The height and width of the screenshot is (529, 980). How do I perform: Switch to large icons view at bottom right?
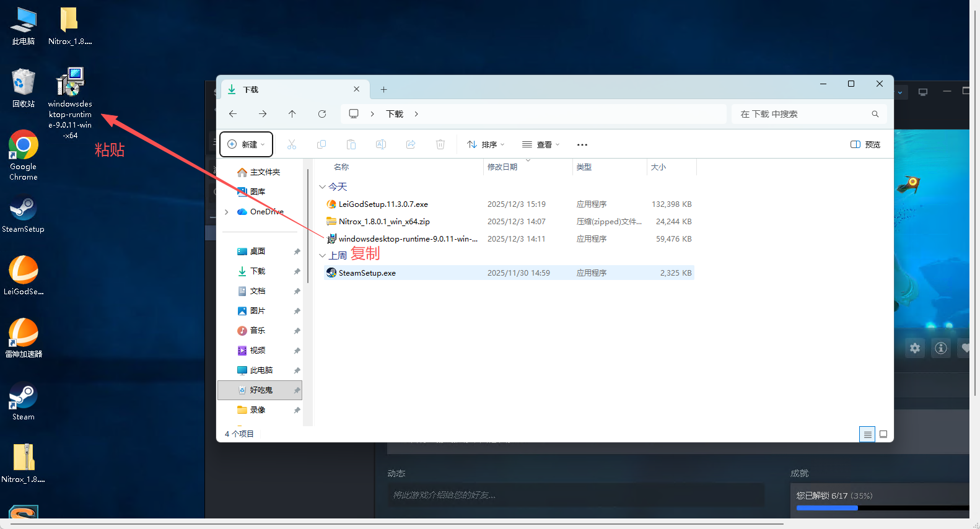pyautogui.click(x=883, y=434)
